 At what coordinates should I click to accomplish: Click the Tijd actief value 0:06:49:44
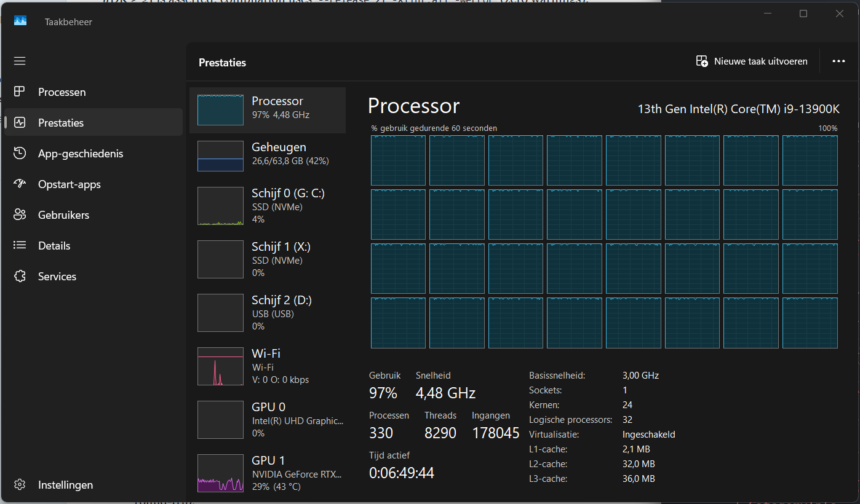pyautogui.click(x=402, y=473)
